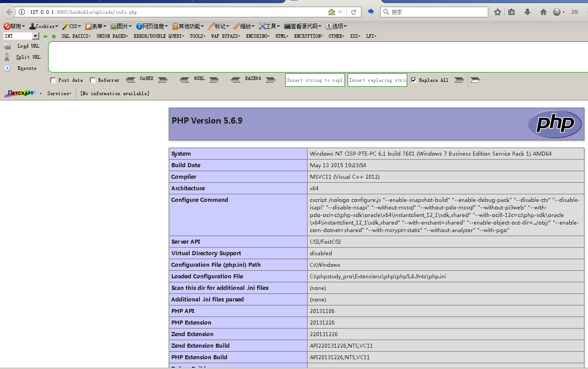Reload the page with refresh icon
Image resolution: width=588 pixels, height=369 pixels.
tap(354, 12)
